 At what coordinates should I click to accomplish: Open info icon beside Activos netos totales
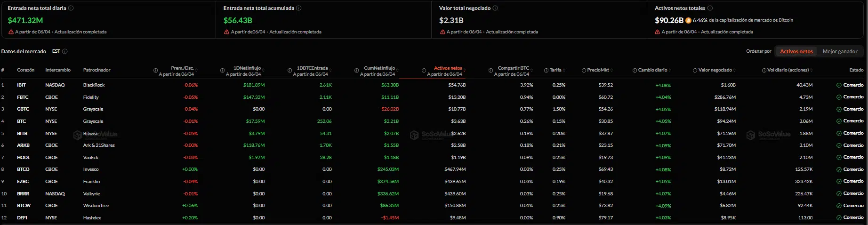tap(710, 8)
